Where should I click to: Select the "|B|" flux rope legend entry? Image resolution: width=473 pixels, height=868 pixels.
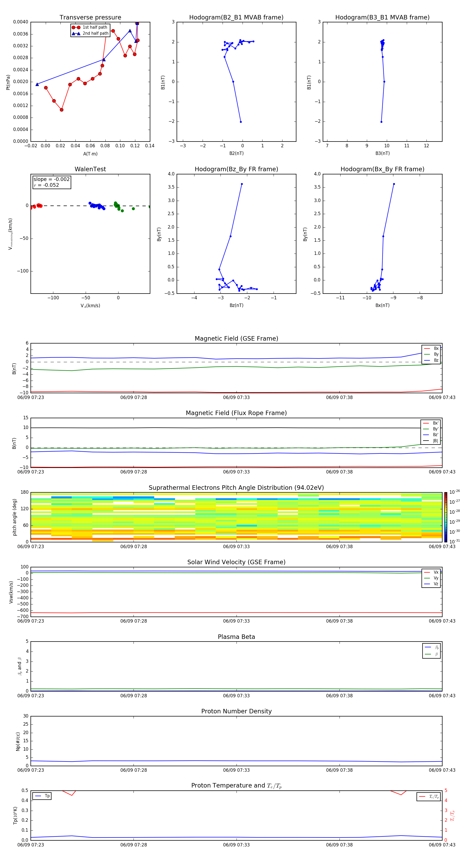(431, 441)
